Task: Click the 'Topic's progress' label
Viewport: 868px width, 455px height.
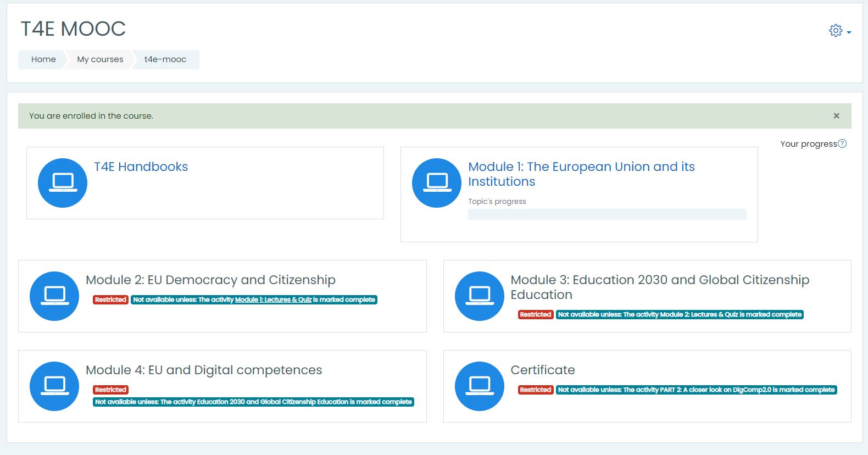Action: (x=497, y=202)
